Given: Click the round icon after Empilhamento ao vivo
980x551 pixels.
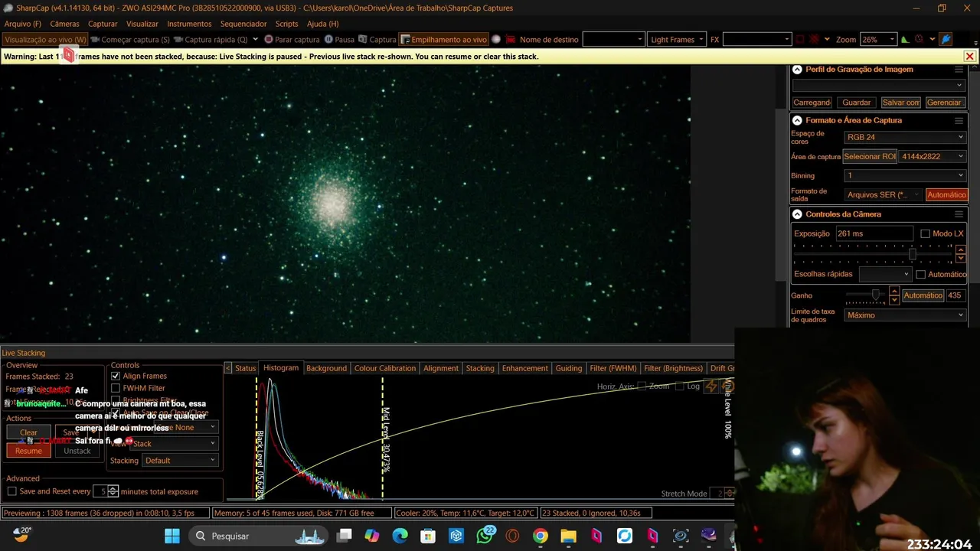Looking at the screenshot, I should tap(496, 40).
